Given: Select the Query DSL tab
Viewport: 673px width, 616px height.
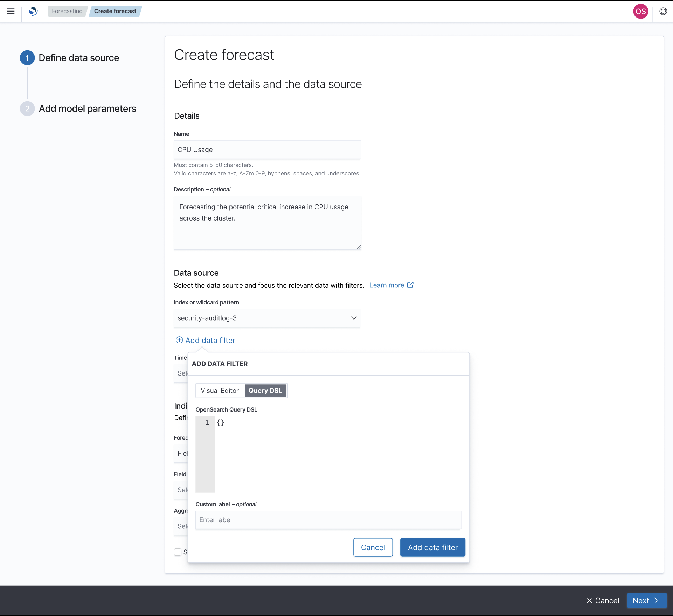Looking at the screenshot, I should 265,390.
